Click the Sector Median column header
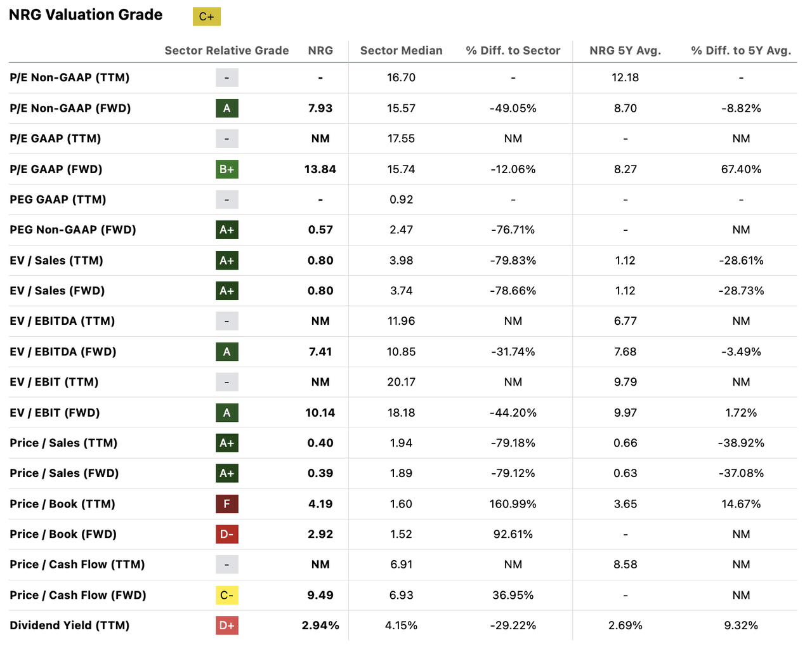Viewport: 812px width, 654px height. point(402,51)
